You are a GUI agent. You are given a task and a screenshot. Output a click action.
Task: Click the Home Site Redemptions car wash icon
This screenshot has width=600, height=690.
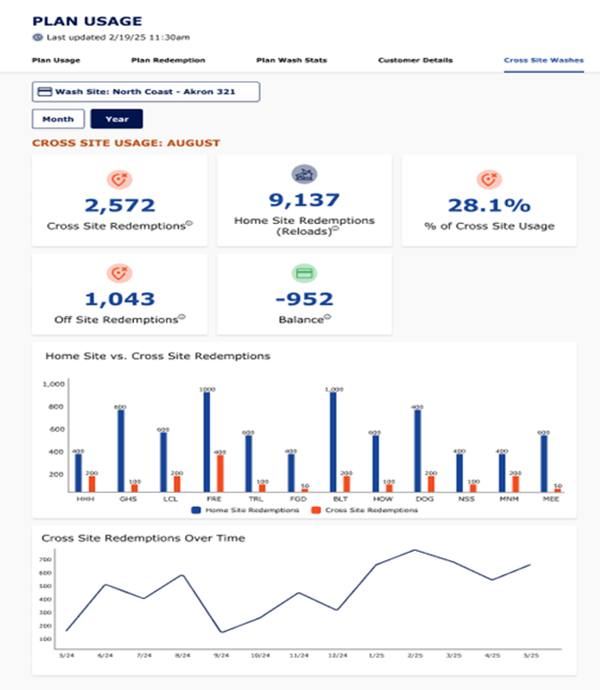pyautogui.click(x=304, y=175)
